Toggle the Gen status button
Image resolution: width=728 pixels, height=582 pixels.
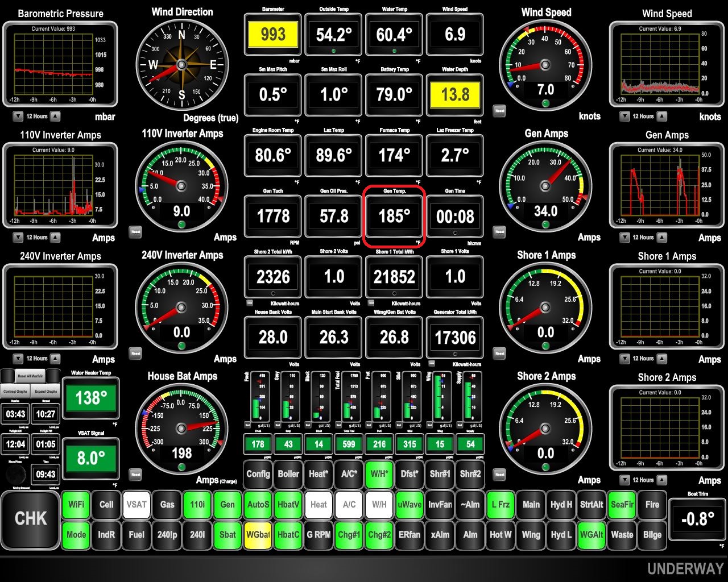click(x=227, y=505)
